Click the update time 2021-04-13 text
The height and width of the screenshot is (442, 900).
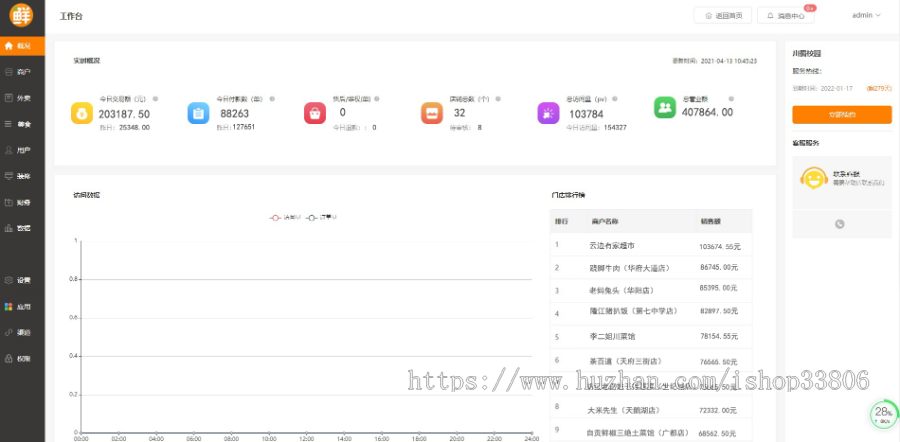(x=715, y=60)
